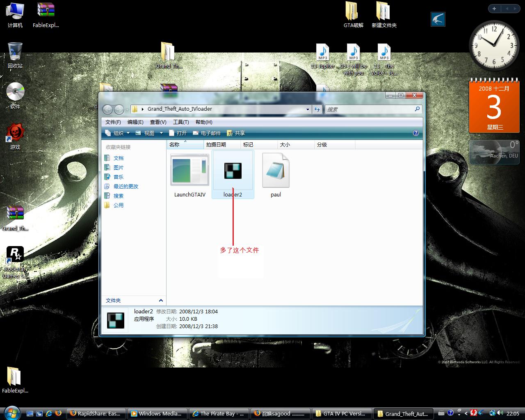Click the Show Desktop quick launch icon

[x=29, y=413]
